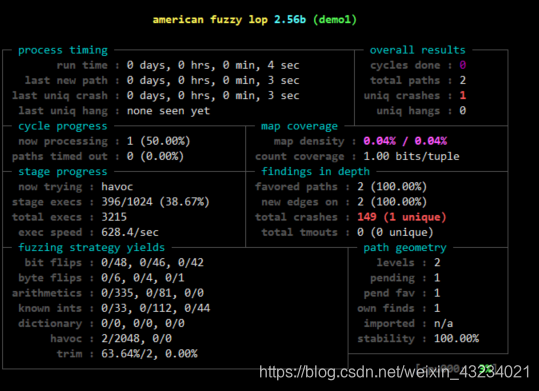Click stage execs '396/1024 (38.67%)'
This screenshot has width=539, height=391.
155,202
